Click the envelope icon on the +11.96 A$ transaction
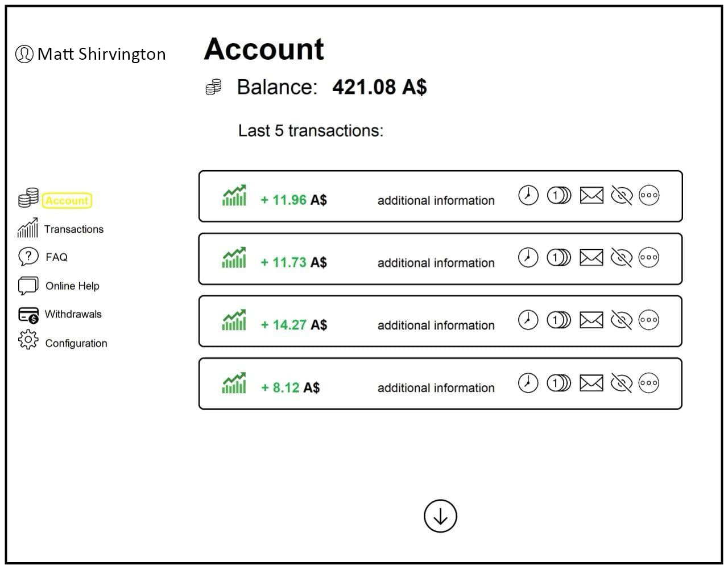 coord(591,195)
